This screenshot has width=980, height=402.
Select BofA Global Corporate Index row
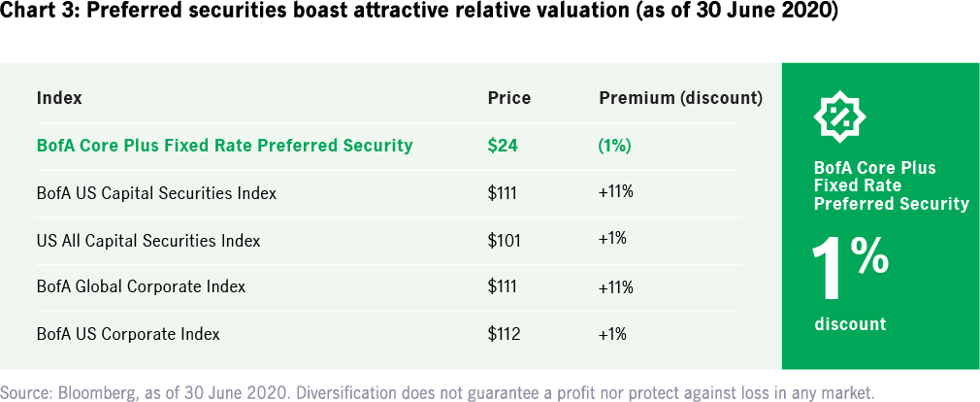pos(141,286)
